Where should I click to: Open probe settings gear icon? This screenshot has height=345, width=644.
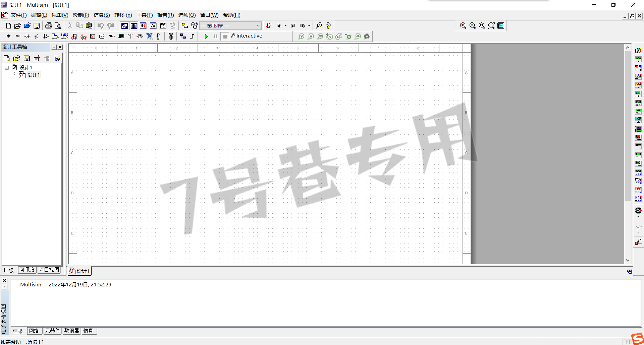[x=367, y=36]
